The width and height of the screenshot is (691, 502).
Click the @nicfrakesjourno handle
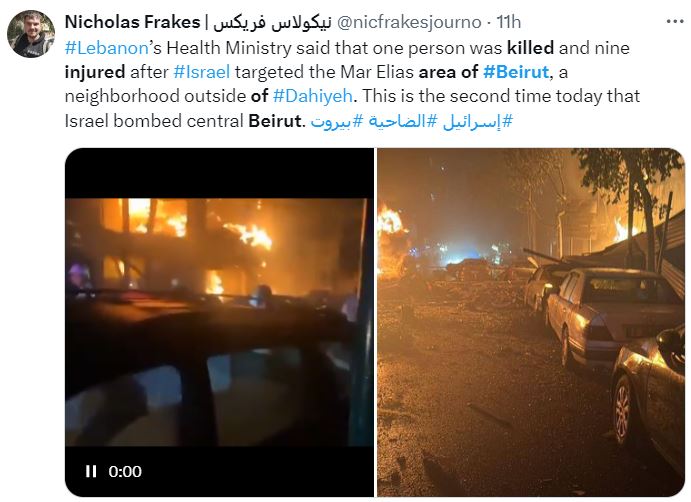pyautogui.click(x=409, y=22)
